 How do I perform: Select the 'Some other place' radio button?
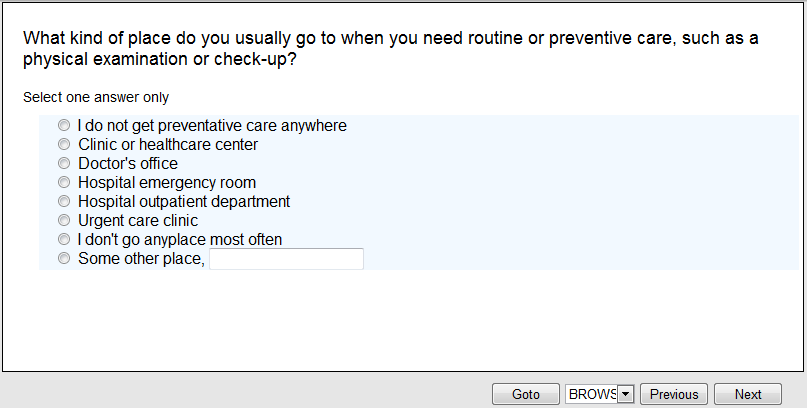(65, 259)
